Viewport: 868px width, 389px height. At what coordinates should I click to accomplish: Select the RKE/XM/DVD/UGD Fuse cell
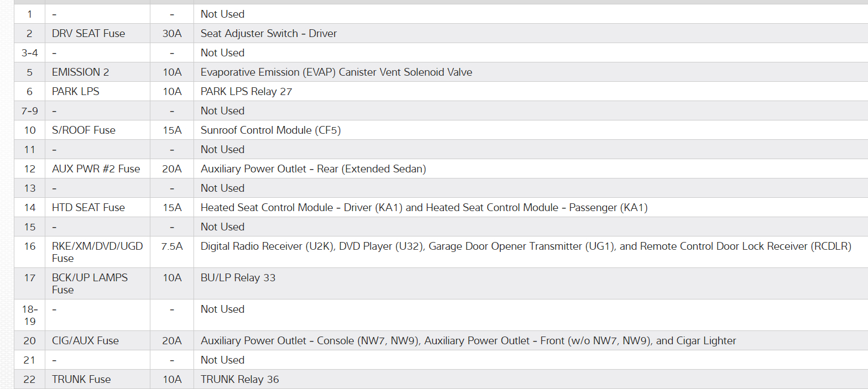[x=97, y=252]
